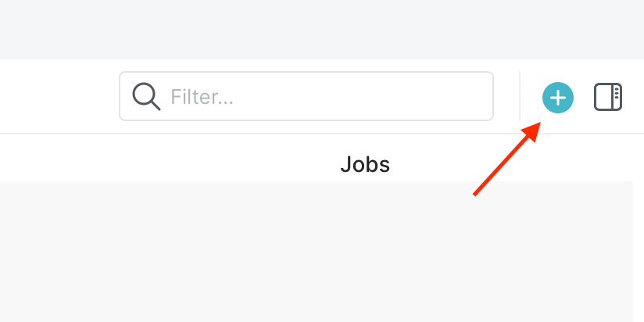Click the magnifying glass search icon
The height and width of the screenshot is (322, 644).
[x=146, y=97]
